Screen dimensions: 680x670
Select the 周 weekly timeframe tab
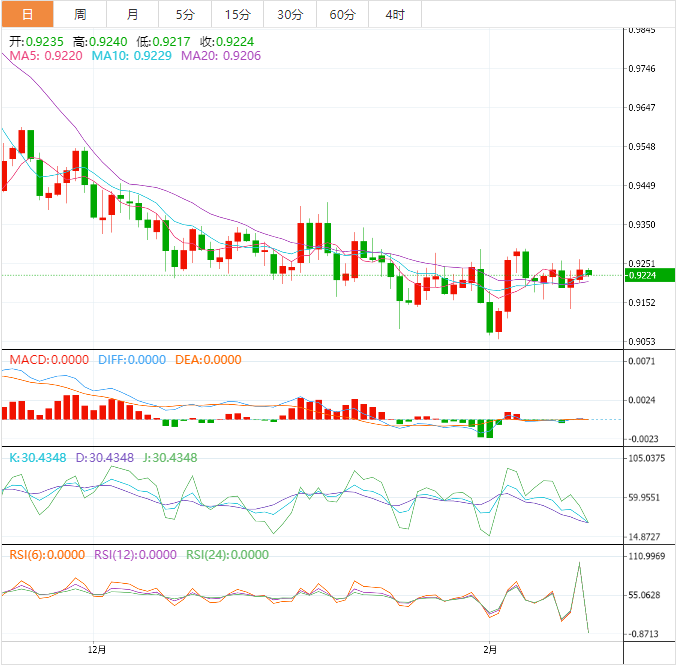[80, 14]
